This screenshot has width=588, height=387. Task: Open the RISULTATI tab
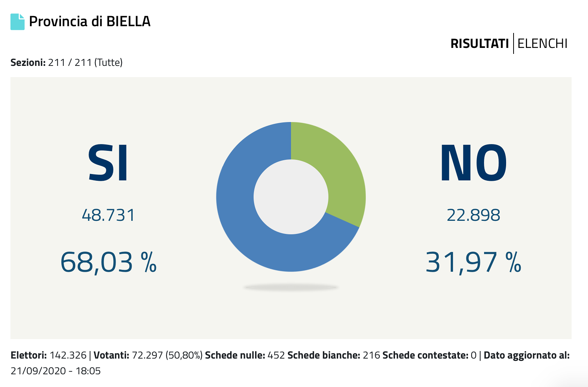[479, 44]
